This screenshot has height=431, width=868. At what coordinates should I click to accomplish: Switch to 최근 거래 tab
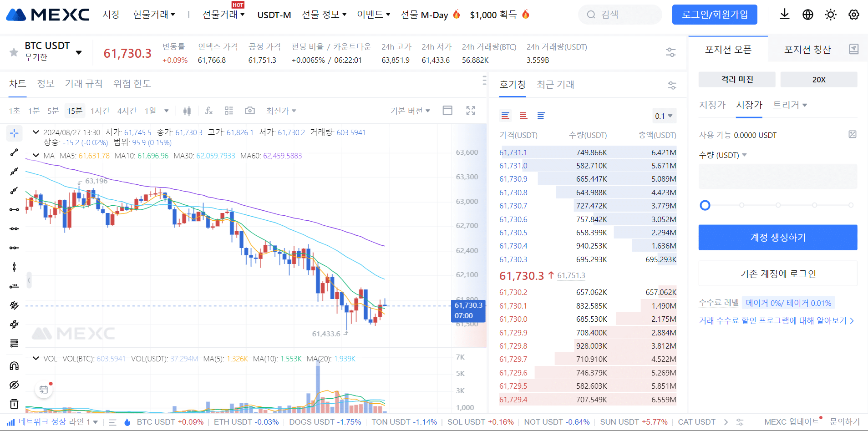coord(555,85)
